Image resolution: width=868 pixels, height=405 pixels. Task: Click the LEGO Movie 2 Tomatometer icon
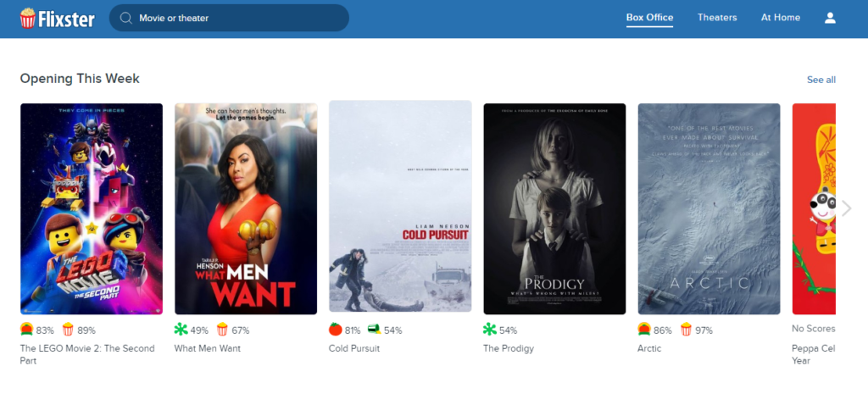pos(26,330)
